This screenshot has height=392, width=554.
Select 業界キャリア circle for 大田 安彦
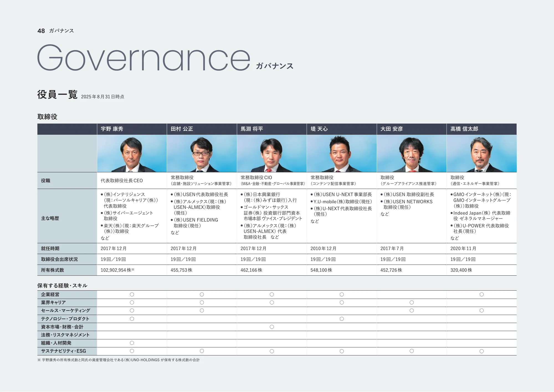412,303
